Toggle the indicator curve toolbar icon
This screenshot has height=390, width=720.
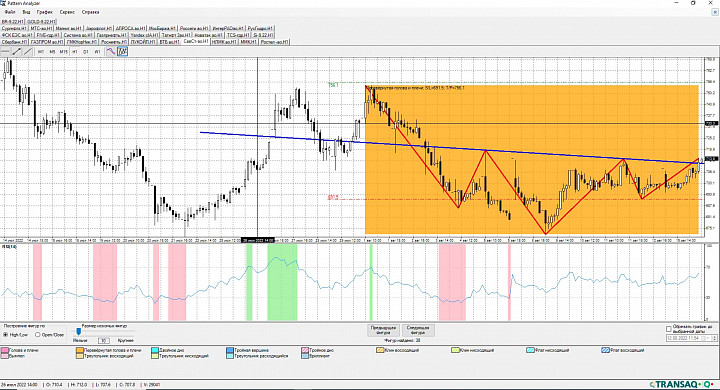point(111,52)
